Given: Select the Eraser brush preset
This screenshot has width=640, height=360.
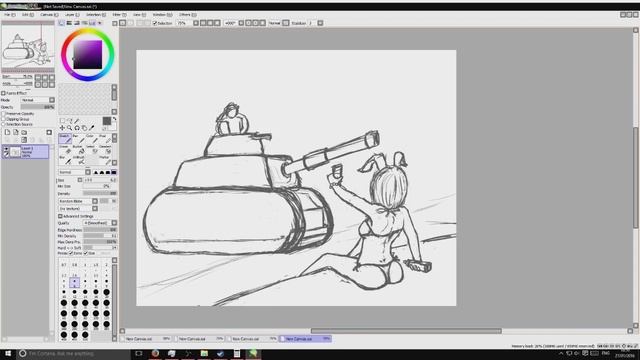Looking at the screenshot, I should pos(65,150).
